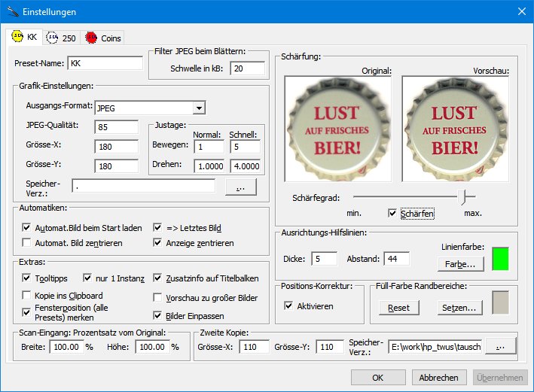Enable Kopie ins Clipboard option

[x=28, y=296]
